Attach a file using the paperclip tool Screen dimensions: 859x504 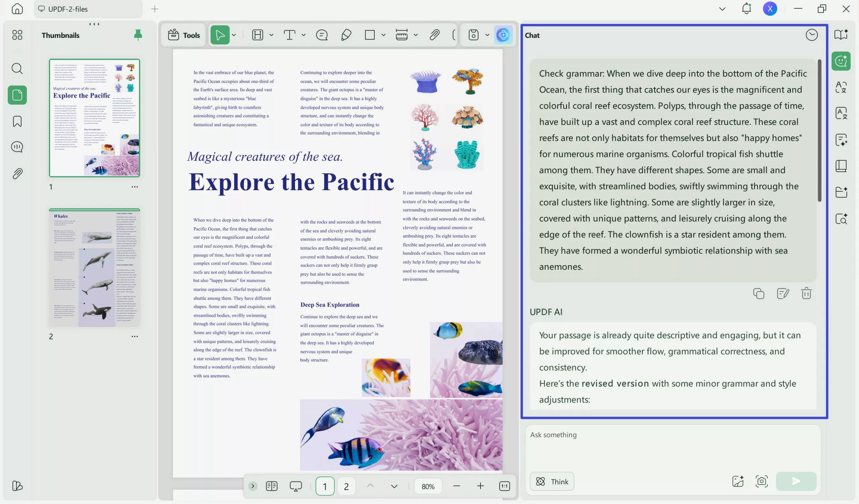click(434, 35)
